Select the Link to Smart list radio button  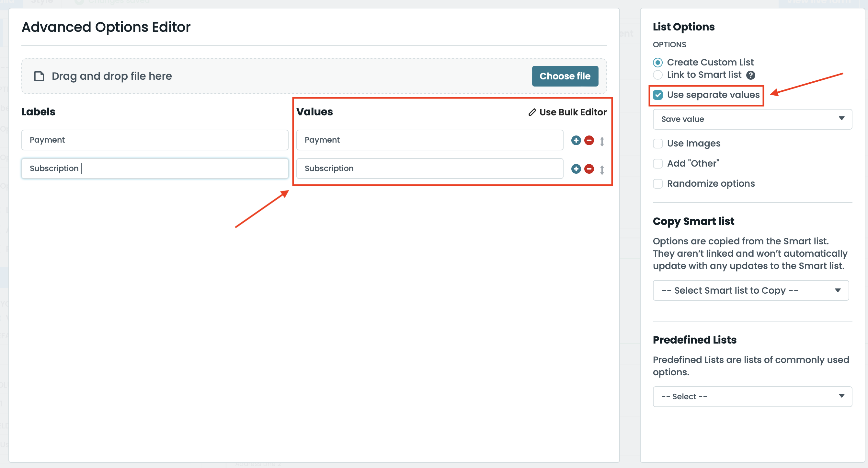pyautogui.click(x=658, y=75)
